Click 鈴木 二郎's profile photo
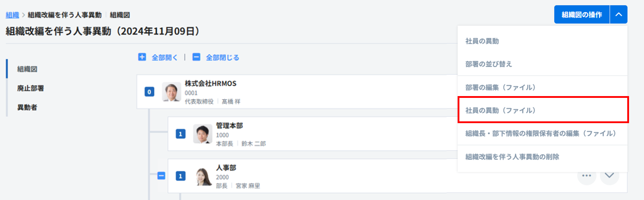The image size is (644, 200). click(x=202, y=134)
